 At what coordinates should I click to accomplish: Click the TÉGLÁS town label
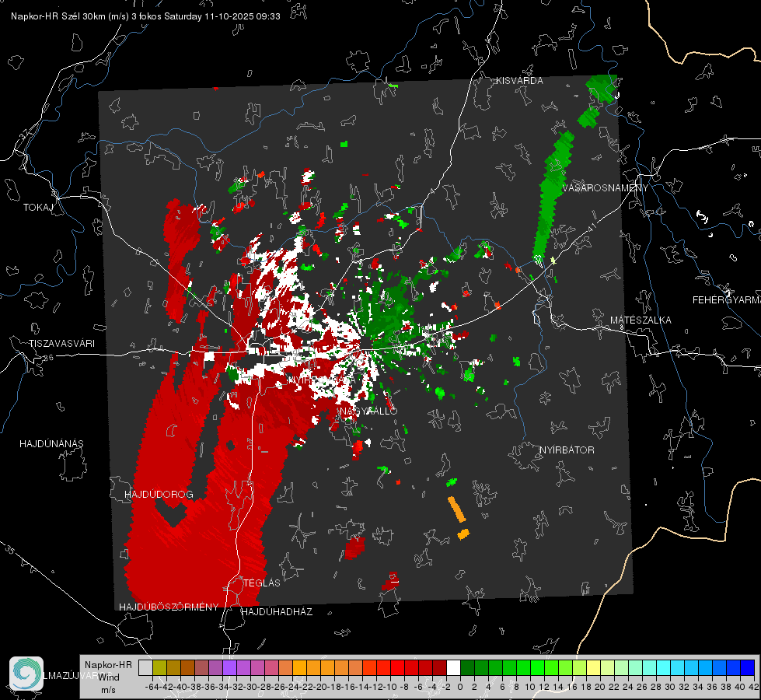tap(262, 583)
